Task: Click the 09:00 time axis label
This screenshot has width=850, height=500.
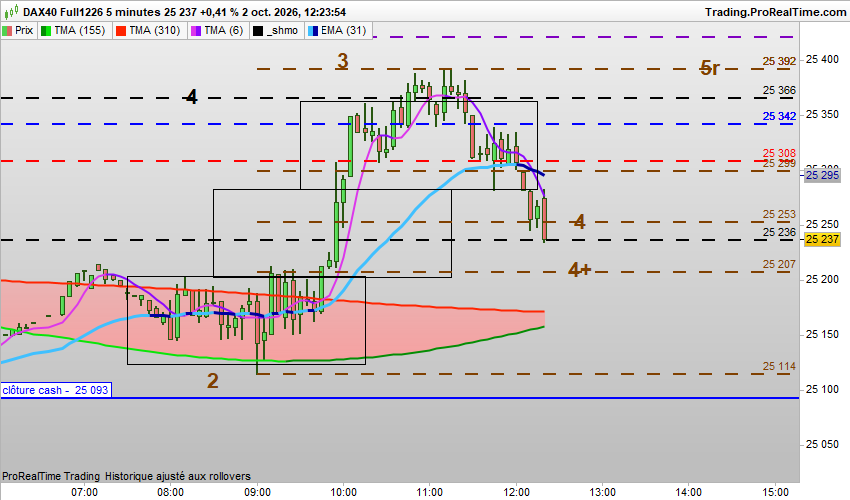Action: tap(257, 492)
